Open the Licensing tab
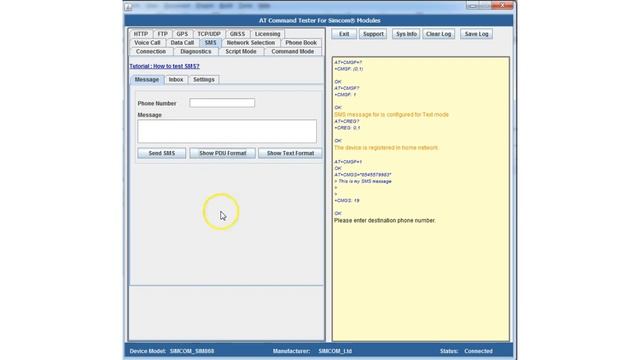The width and height of the screenshot is (640, 360). pyautogui.click(x=268, y=34)
